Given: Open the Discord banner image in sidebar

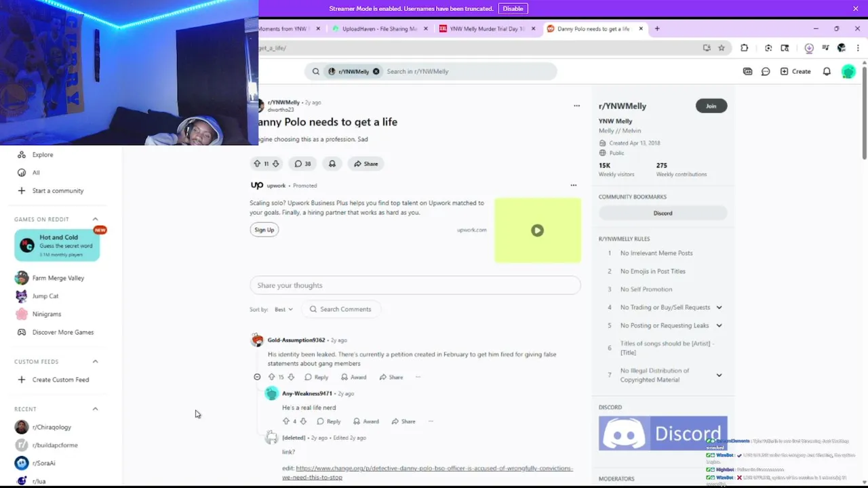Looking at the screenshot, I should coord(663,433).
